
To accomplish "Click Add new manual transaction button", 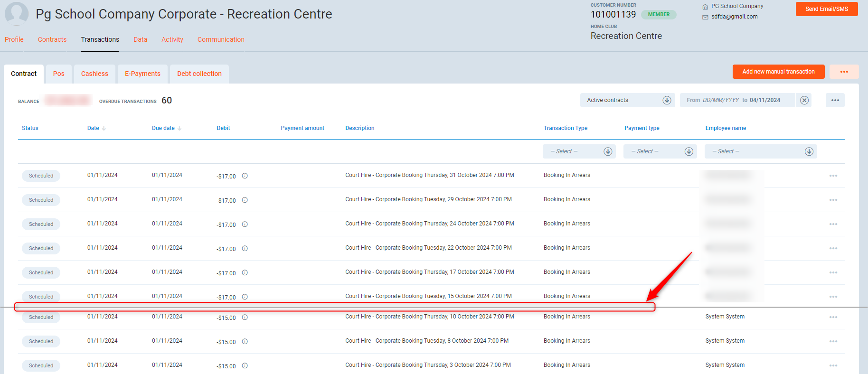I will point(778,72).
